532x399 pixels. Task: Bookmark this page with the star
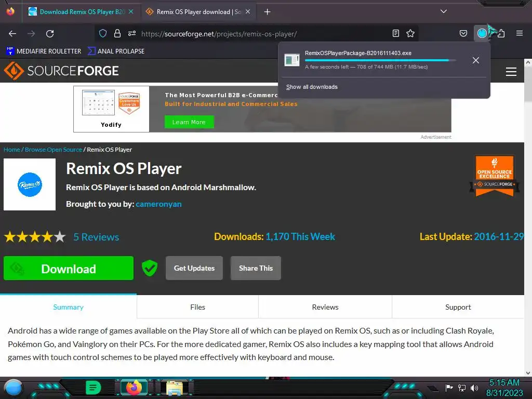[410, 33]
